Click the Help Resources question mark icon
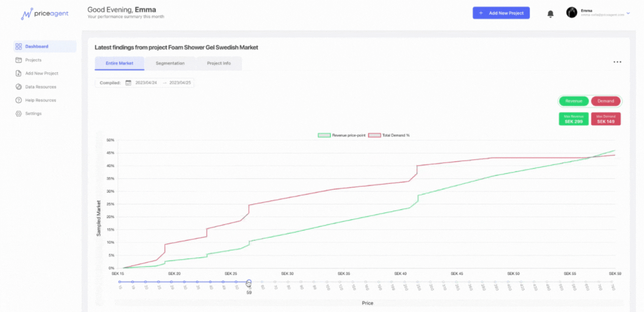The image size is (644, 312). pos(19,100)
